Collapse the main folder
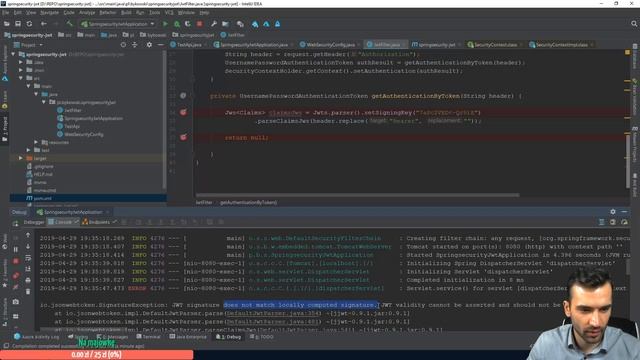Viewport: 640px width, 360px height. [29, 86]
